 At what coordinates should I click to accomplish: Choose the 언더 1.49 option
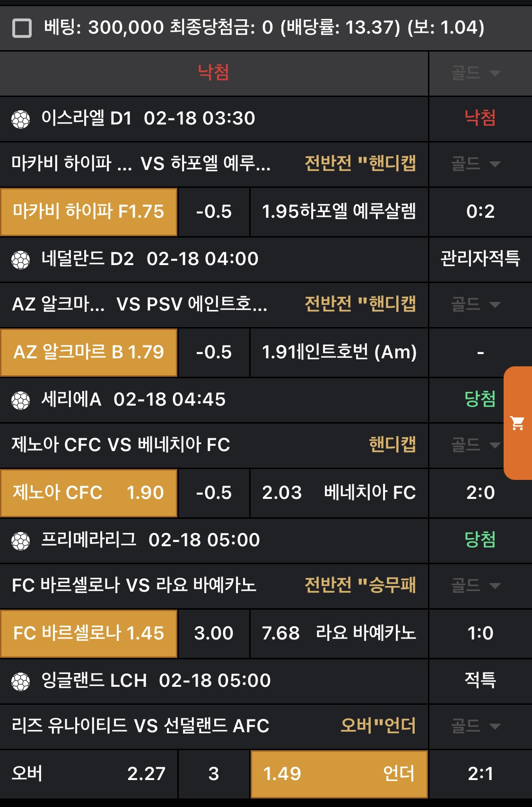click(x=339, y=774)
